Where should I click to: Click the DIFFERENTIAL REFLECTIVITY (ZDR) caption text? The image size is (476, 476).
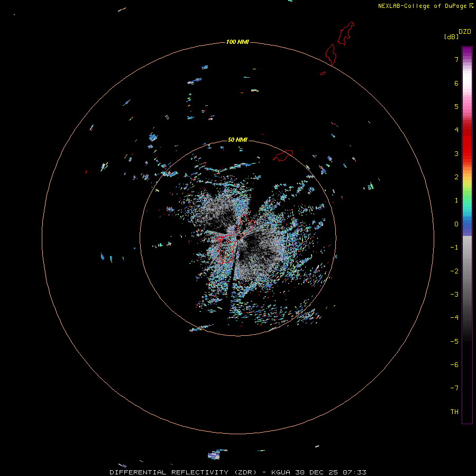[x=183, y=472]
